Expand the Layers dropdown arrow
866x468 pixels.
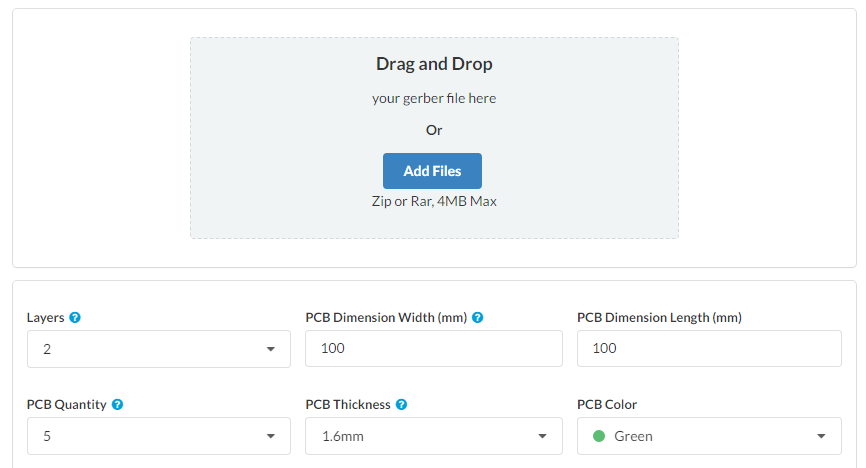tap(271, 349)
